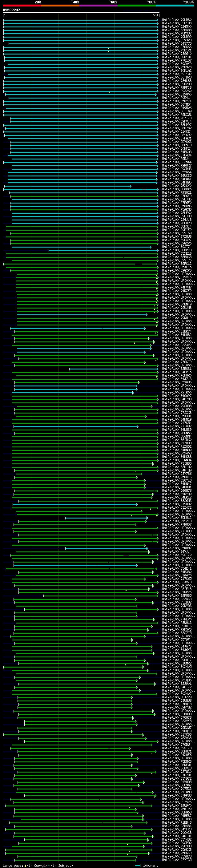This screenshot has width=197, height=868.
Task: Click alignment bar beside UniRef100_A8MRC3
Action: tap(103, 250)
